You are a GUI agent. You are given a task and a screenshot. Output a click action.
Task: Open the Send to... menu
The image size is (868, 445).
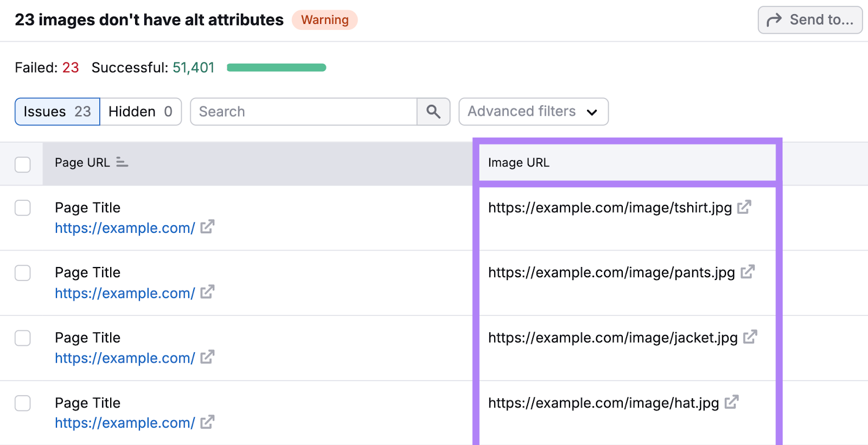coord(809,20)
